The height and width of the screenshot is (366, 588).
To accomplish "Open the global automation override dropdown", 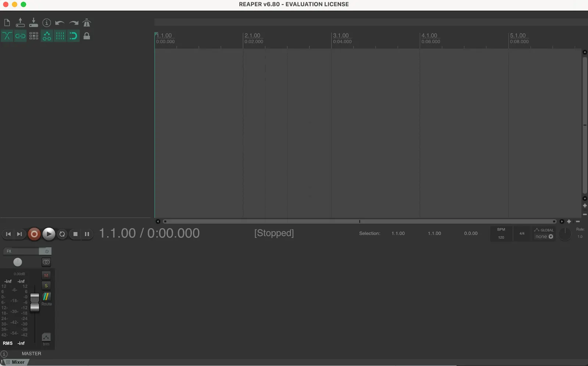I will (544, 236).
